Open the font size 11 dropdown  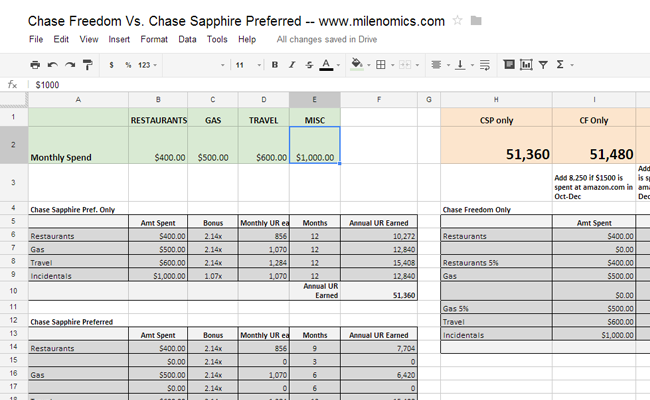(x=248, y=65)
